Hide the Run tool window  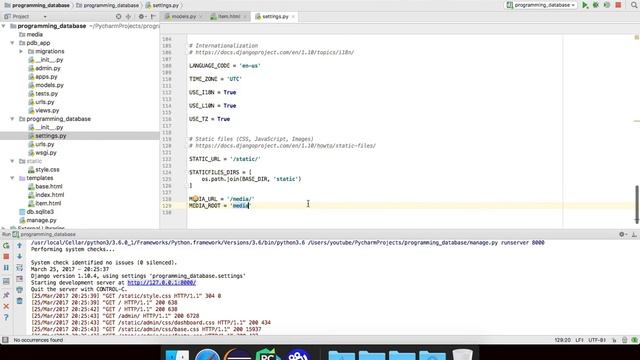click(634, 234)
